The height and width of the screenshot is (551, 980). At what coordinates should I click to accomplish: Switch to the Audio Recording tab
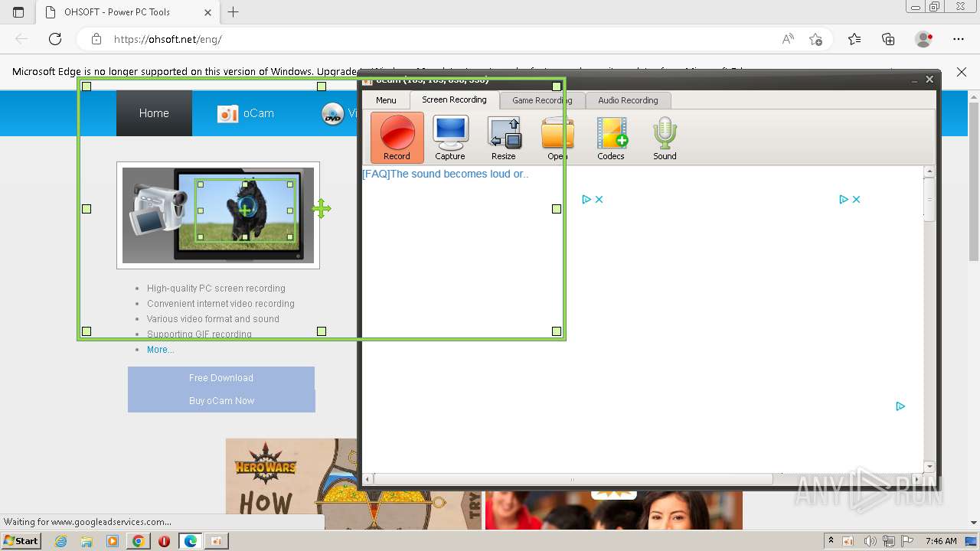coord(628,100)
